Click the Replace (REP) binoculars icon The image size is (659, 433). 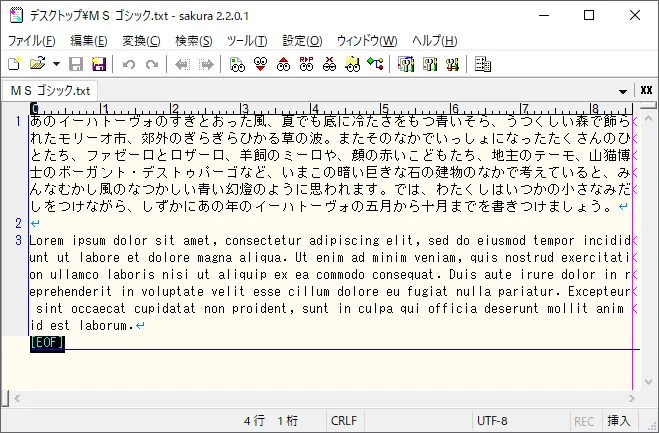click(x=306, y=64)
